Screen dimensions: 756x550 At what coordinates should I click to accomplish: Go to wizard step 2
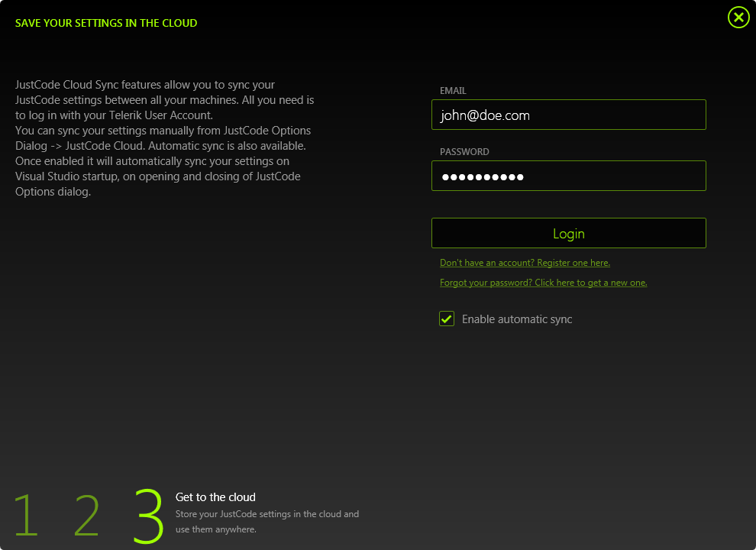click(87, 515)
